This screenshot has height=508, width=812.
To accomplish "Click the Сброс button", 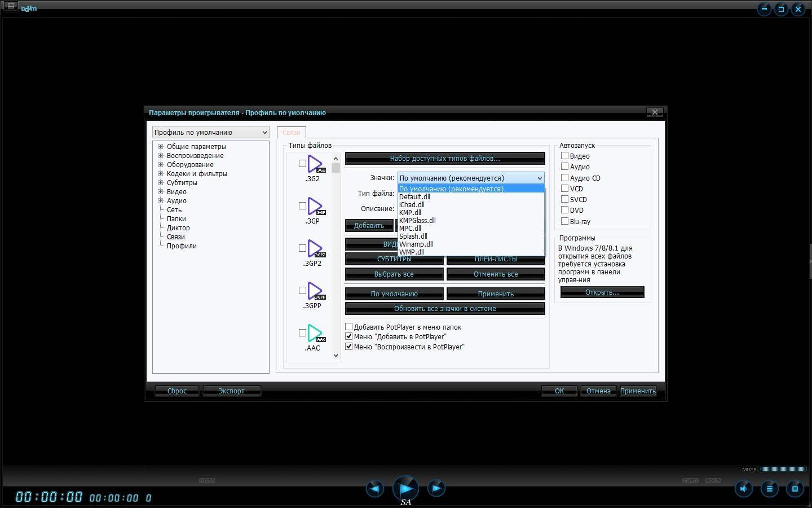I will click(x=176, y=391).
